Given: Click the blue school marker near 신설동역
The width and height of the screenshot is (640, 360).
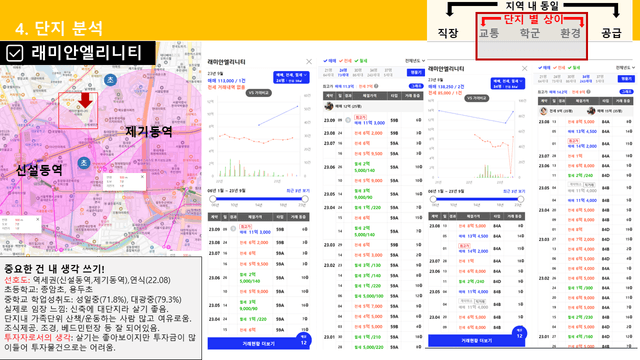Looking at the screenshot, I should (x=84, y=163).
